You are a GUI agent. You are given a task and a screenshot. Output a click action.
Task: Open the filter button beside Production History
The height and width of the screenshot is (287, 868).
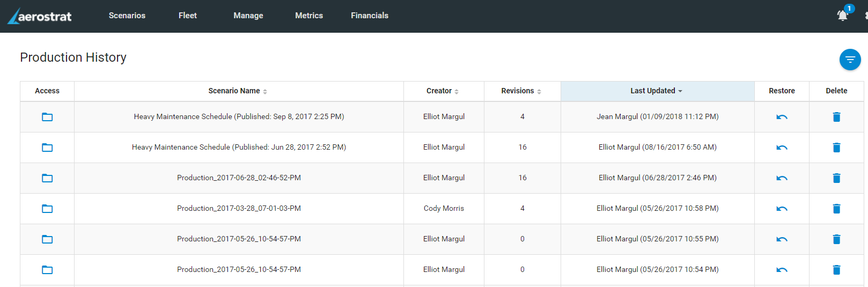850,60
